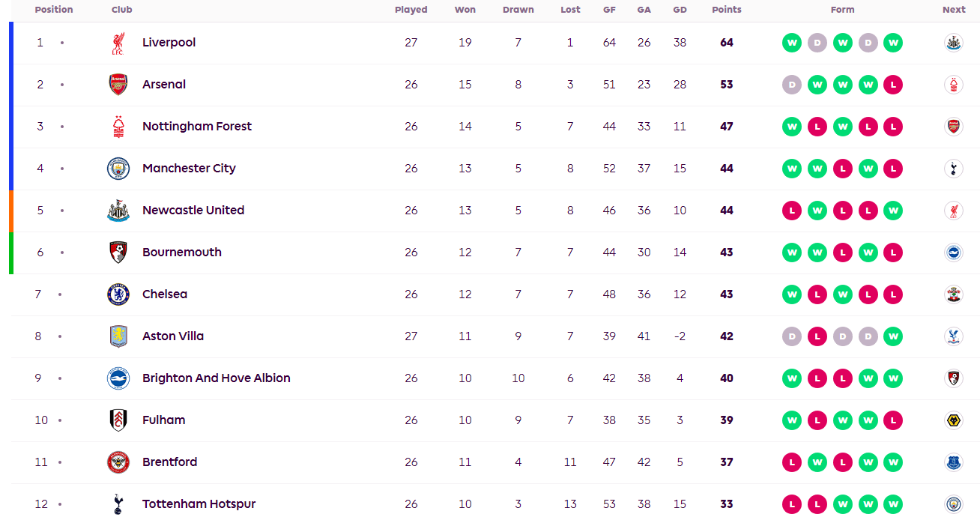Click Liverpool's most recent win form badge
The width and height of the screenshot is (980, 523).
pos(892,43)
